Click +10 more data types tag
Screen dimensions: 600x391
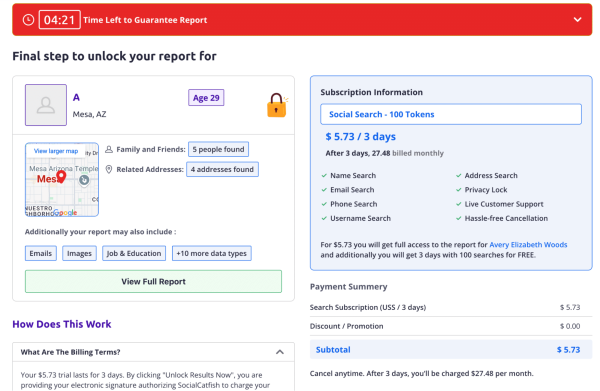(x=212, y=253)
